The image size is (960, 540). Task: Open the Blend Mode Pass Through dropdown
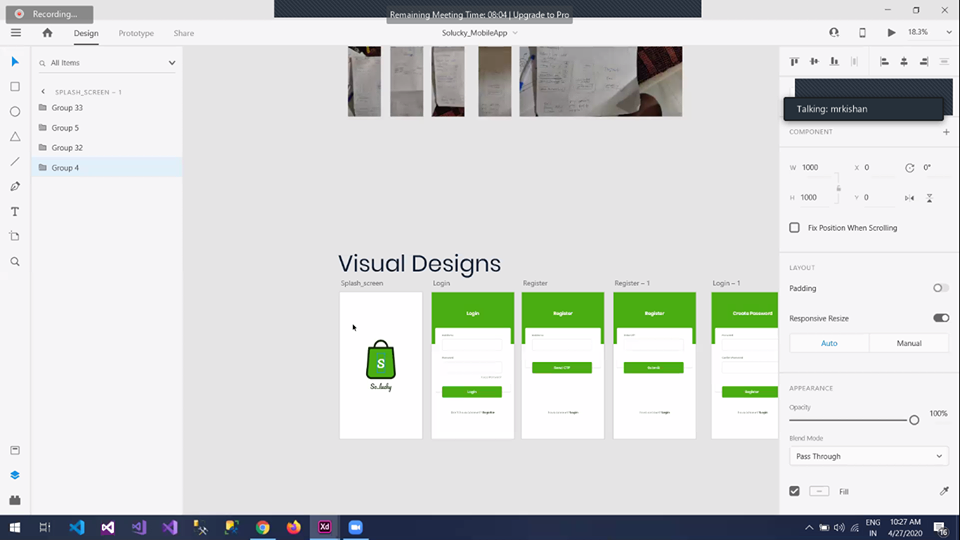[x=868, y=456]
